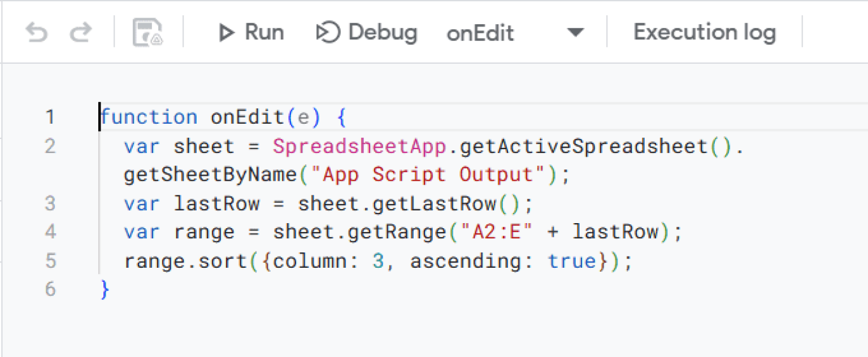Click line number 2 in gutter
The width and height of the screenshot is (868, 357).
pos(51,146)
